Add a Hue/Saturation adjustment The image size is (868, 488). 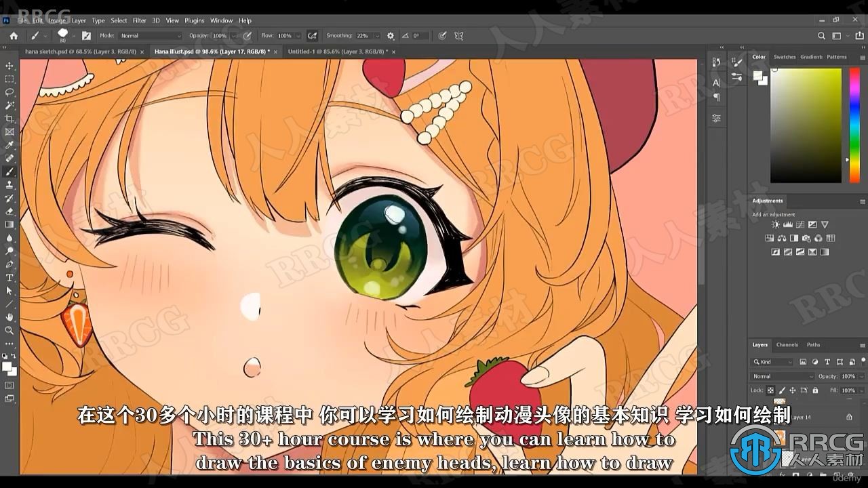(x=770, y=239)
